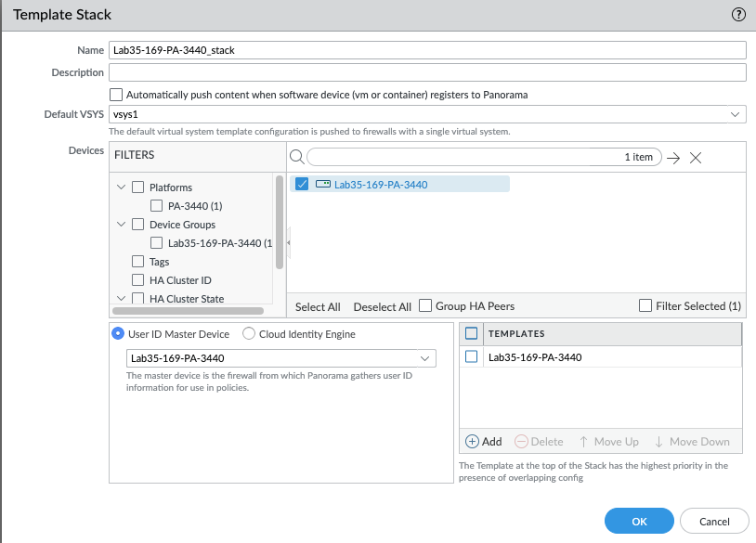Toggle the Group HA Peers checkbox
Screen dimensions: 756x543
(425, 306)
